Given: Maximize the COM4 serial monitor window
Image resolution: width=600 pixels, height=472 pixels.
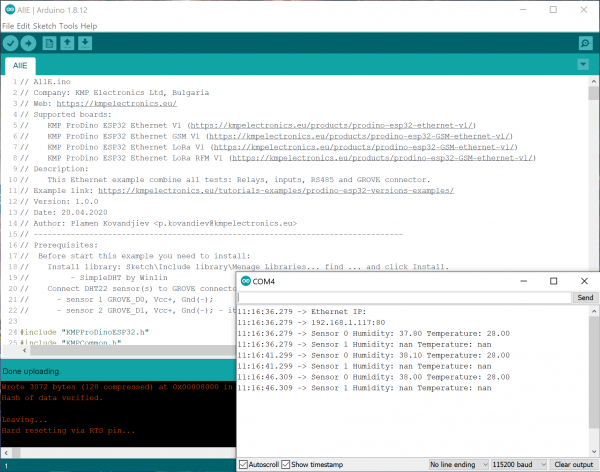Looking at the screenshot, I should point(553,282).
